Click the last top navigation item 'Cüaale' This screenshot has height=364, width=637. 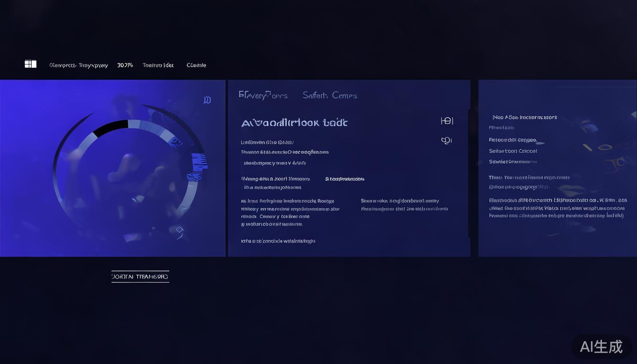tap(196, 65)
